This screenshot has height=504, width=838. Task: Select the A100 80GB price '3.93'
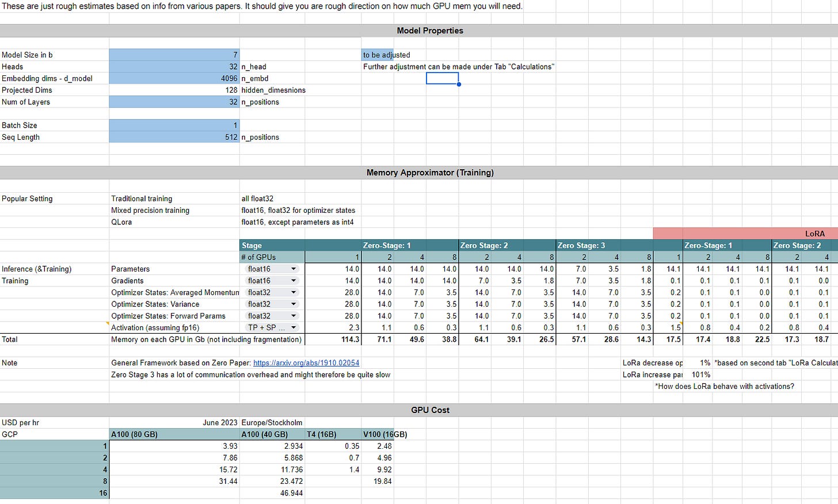(174, 446)
